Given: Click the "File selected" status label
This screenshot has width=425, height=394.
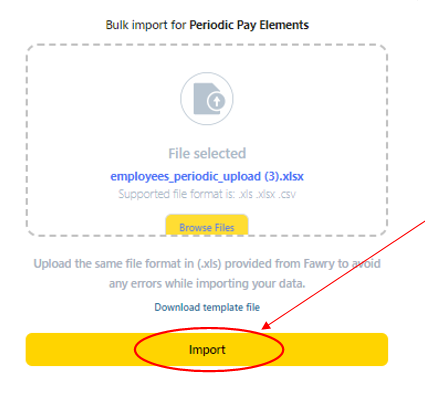Looking at the screenshot, I should point(207,153).
